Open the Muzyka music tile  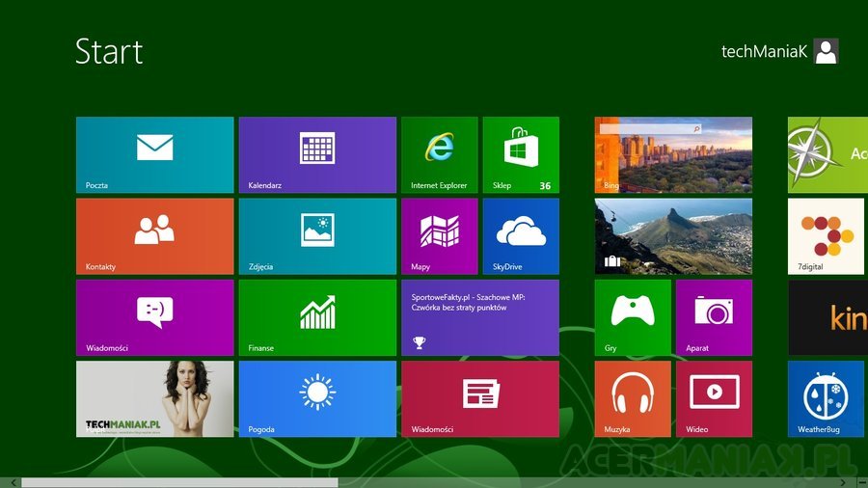tap(633, 399)
